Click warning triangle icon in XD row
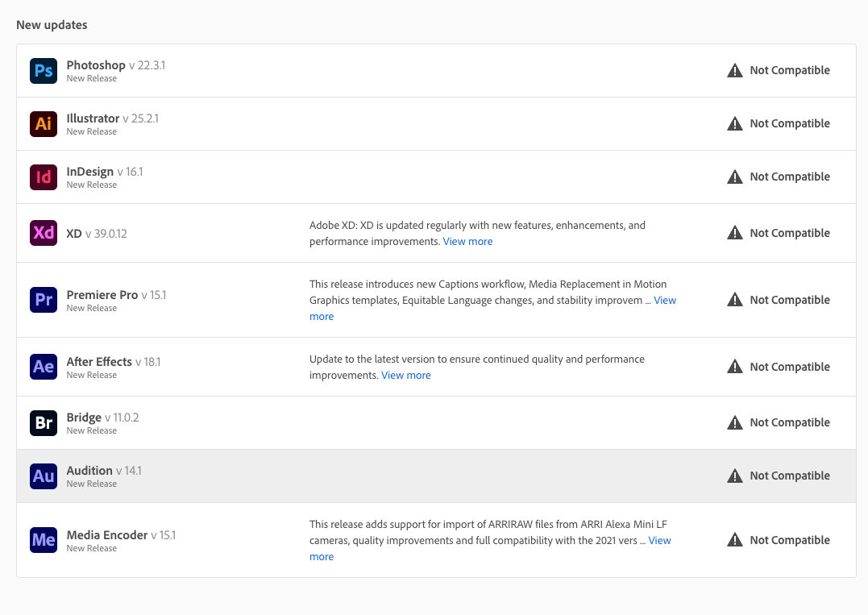The height and width of the screenshot is (615, 868). click(734, 232)
